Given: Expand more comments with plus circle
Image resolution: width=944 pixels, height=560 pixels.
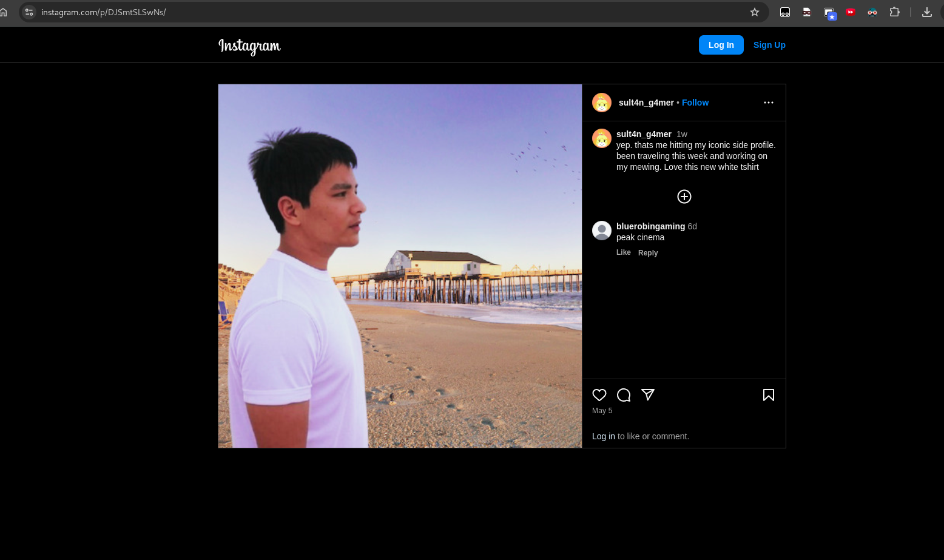Looking at the screenshot, I should [684, 197].
